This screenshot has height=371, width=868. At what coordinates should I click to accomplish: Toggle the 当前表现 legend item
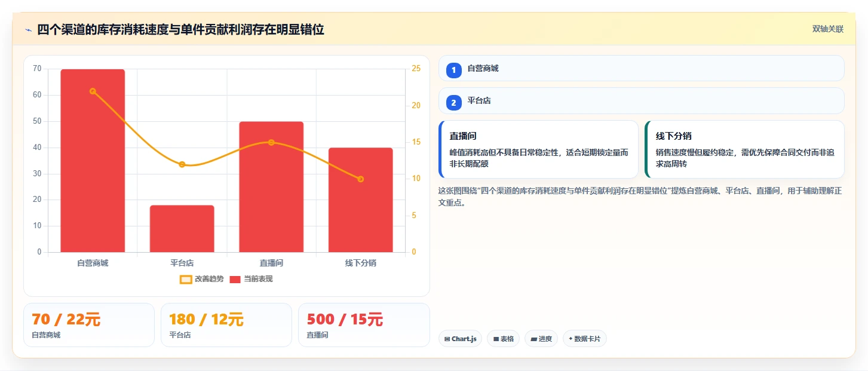coord(251,279)
